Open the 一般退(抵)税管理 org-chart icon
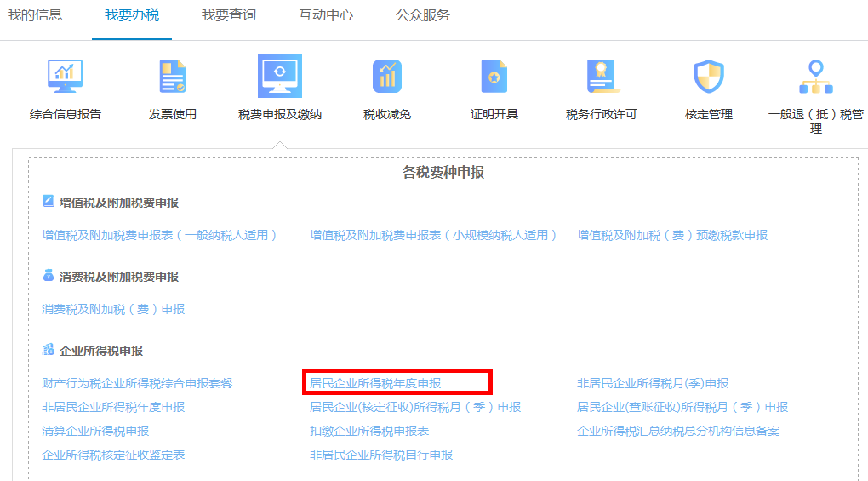 tap(816, 77)
